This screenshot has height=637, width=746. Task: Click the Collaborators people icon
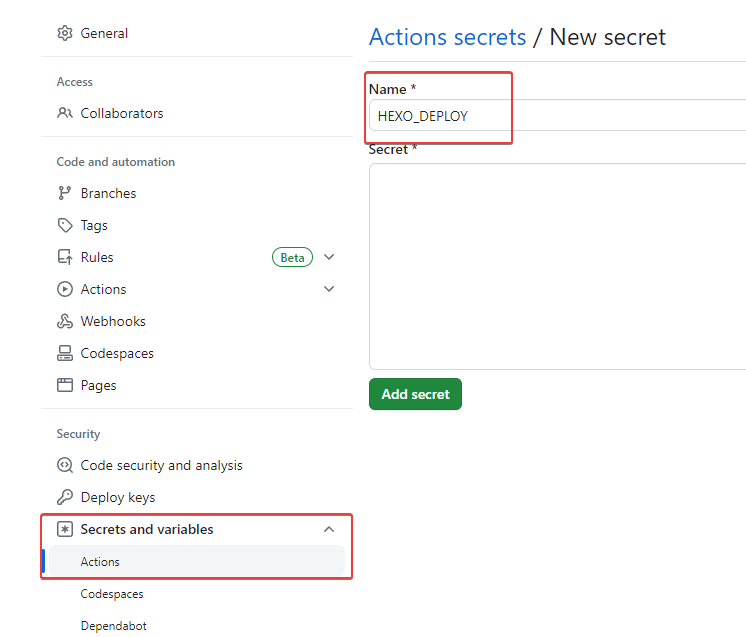(x=65, y=113)
